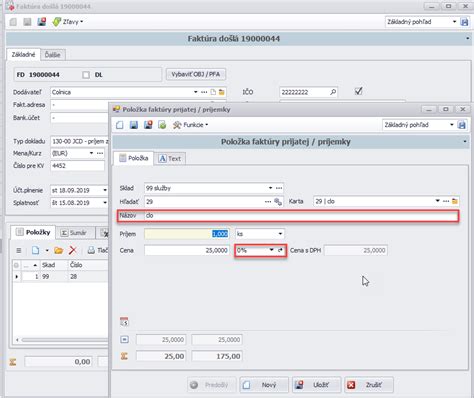This screenshot has width=474, height=398.
Task: Expand the Dodávateľ supplier dropdown
Action: tap(196, 92)
